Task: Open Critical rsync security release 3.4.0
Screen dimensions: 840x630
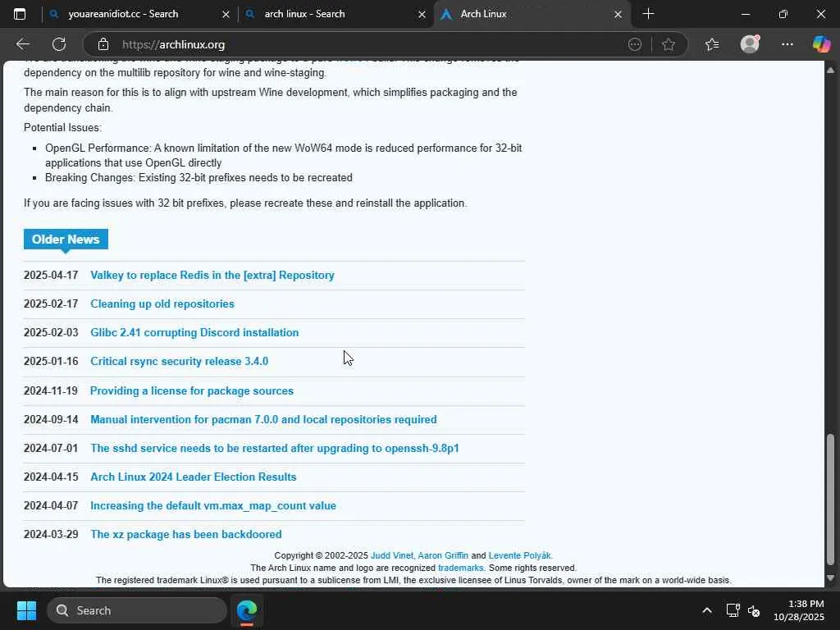Action: point(179,362)
